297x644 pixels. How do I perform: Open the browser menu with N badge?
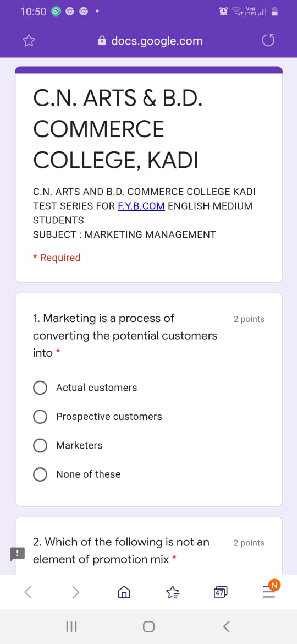tap(269, 590)
